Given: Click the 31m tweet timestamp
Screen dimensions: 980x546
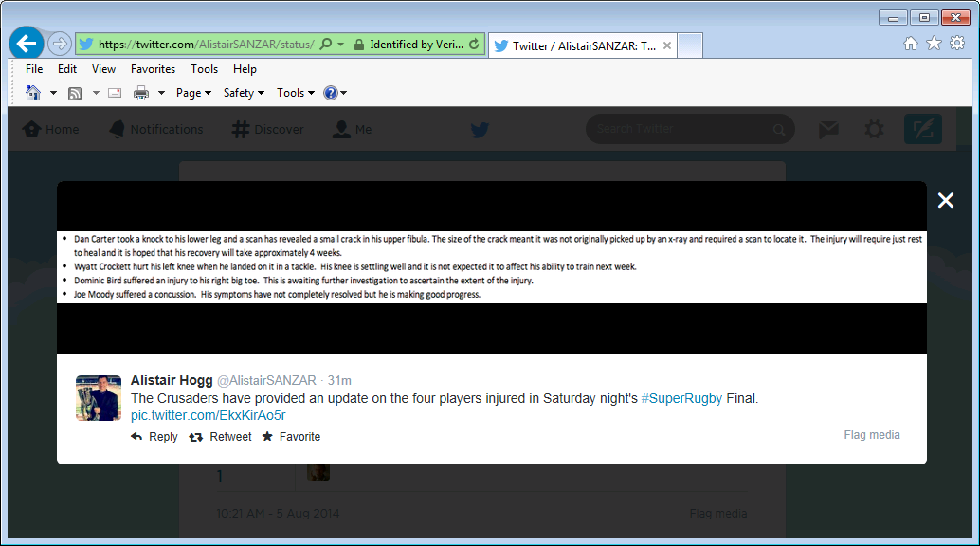Looking at the screenshot, I should tap(339, 380).
